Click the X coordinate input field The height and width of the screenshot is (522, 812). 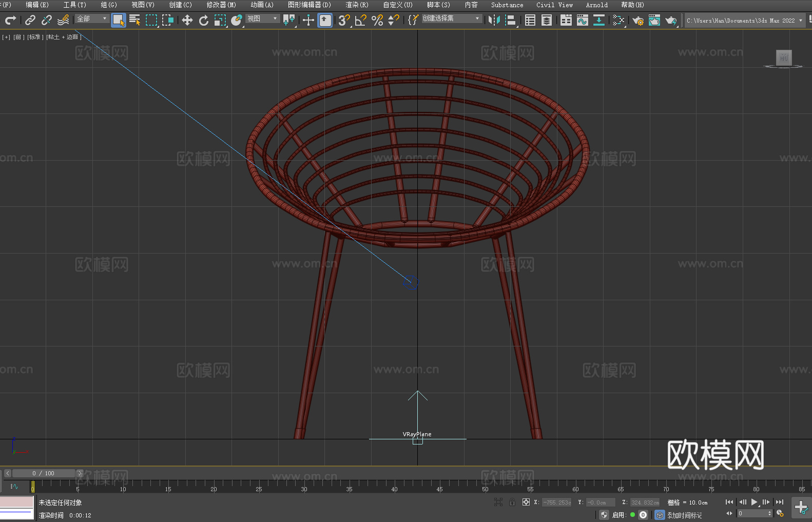(x=556, y=502)
